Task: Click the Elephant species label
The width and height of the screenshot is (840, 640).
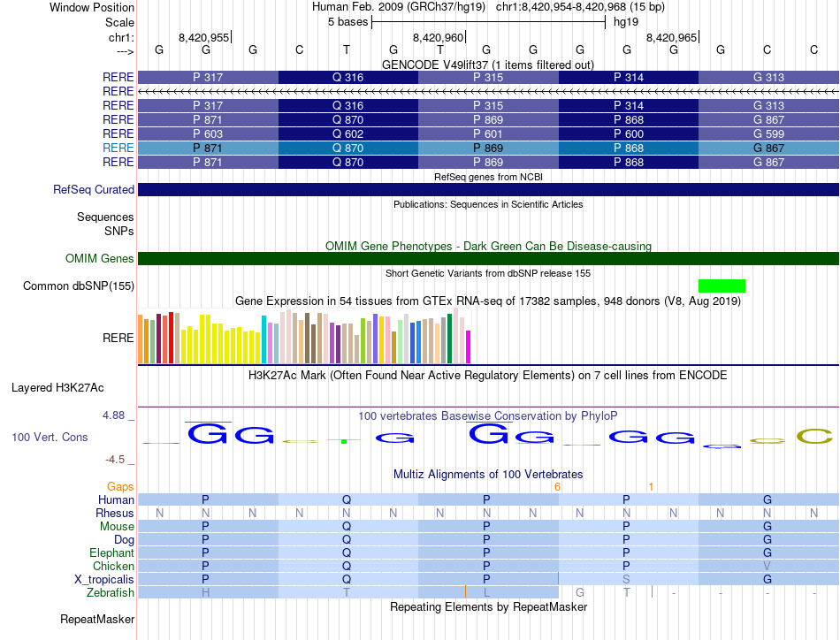Action: coord(111,552)
